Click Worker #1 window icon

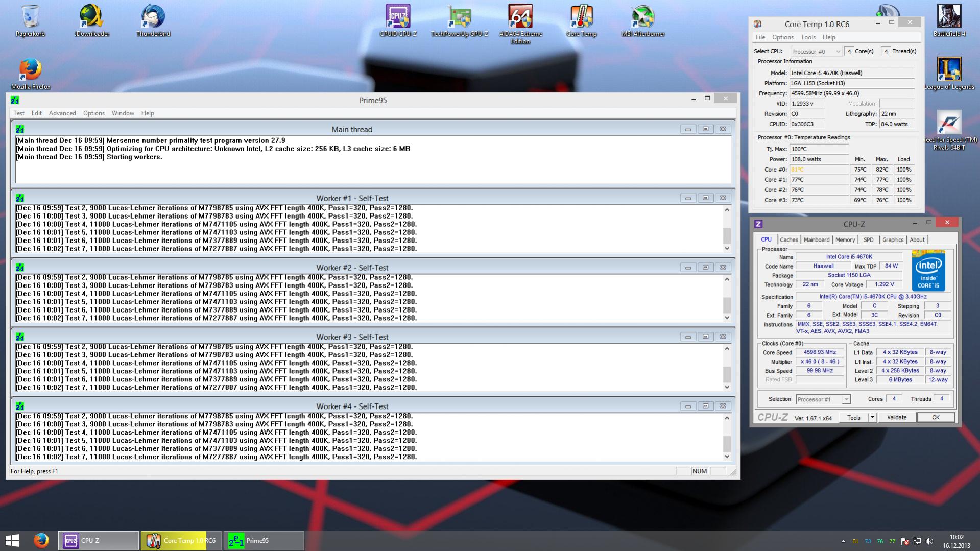[x=20, y=198]
